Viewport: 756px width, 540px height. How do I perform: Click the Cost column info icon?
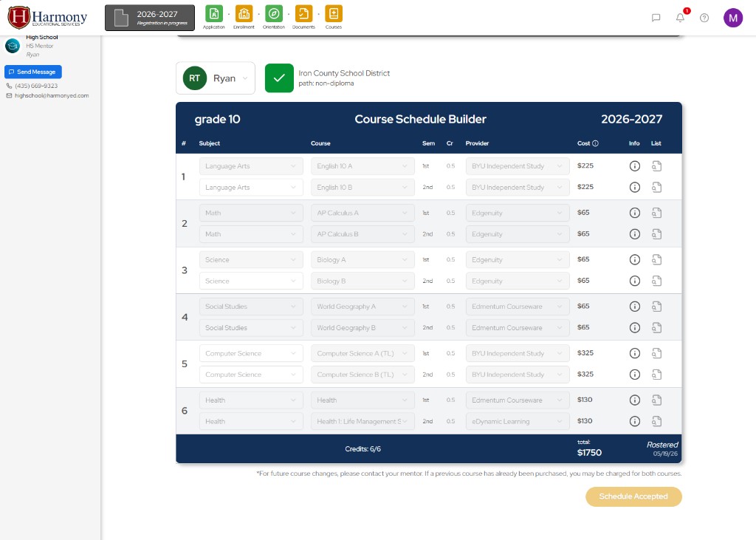(595, 143)
